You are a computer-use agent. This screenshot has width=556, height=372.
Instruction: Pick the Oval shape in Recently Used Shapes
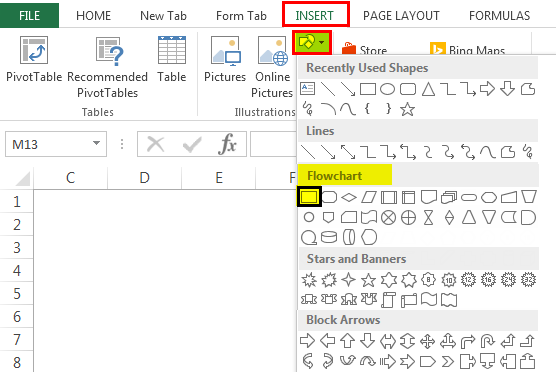(387, 89)
